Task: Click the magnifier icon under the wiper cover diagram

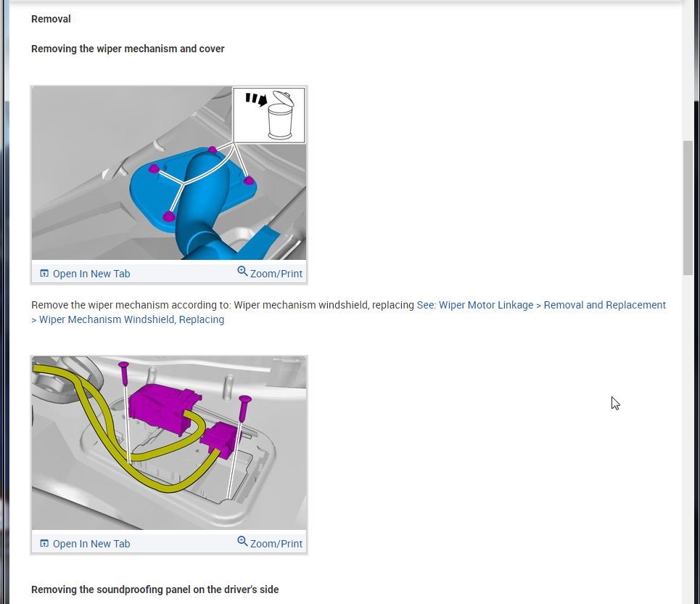Action: (242, 272)
